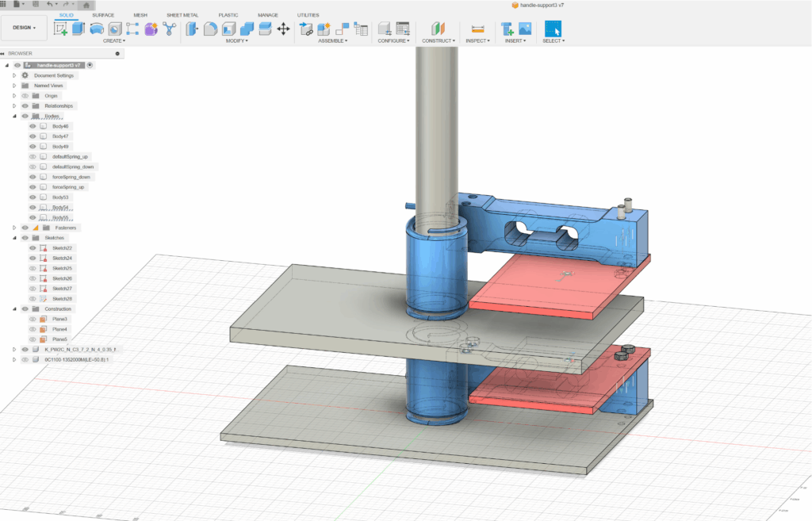
Task: Hide Body46 using its eye icon
Action: tap(33, 126)
